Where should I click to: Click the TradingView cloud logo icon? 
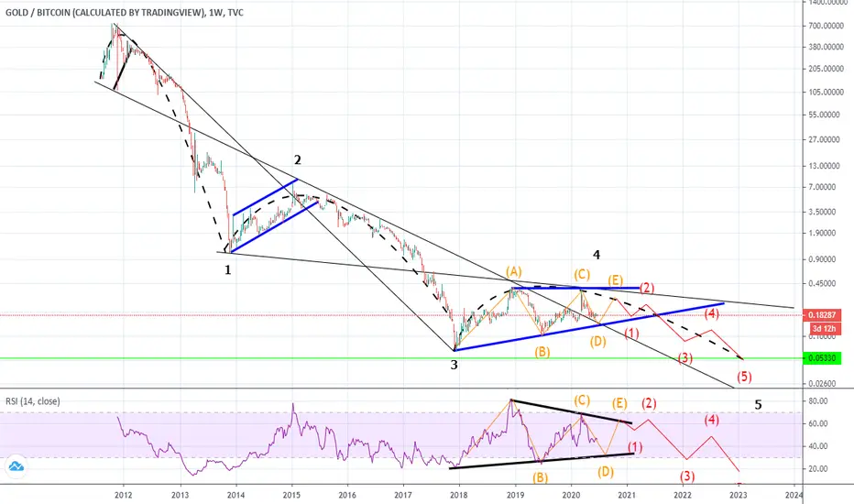pos(16,467)
